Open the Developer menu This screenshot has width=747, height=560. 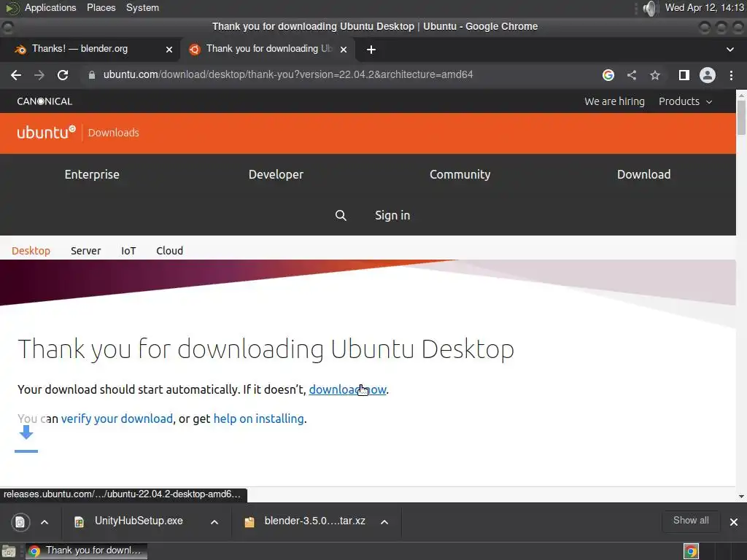point(276,175)
